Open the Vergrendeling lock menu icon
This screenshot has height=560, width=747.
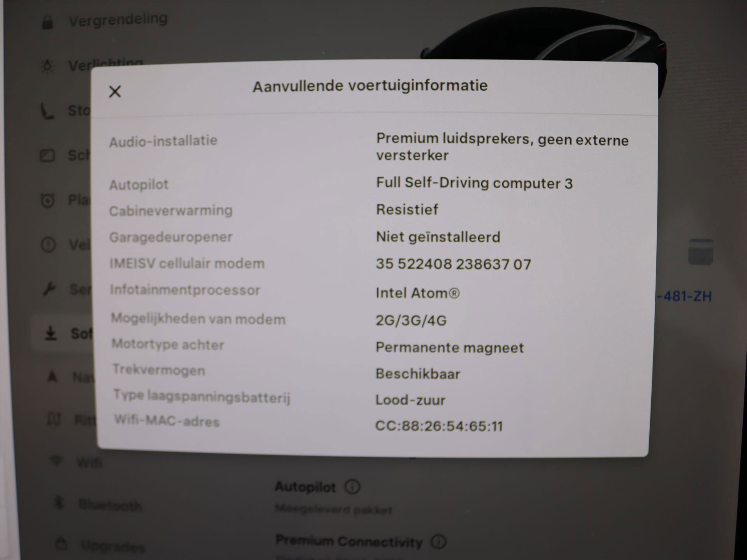[x=47, y=22]
